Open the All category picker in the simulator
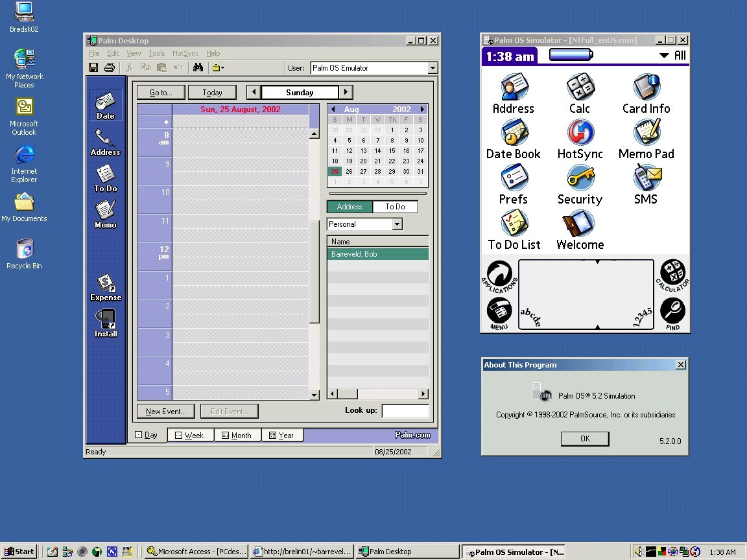The height and width of the screenshot is (560, 747). (x=672, y=56)
